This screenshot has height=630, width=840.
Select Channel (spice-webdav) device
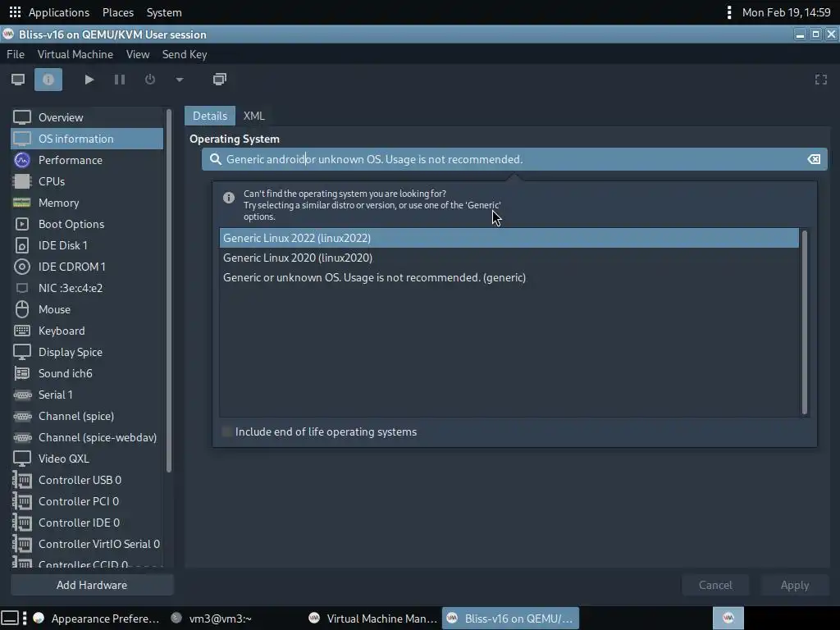click(87, 438)
